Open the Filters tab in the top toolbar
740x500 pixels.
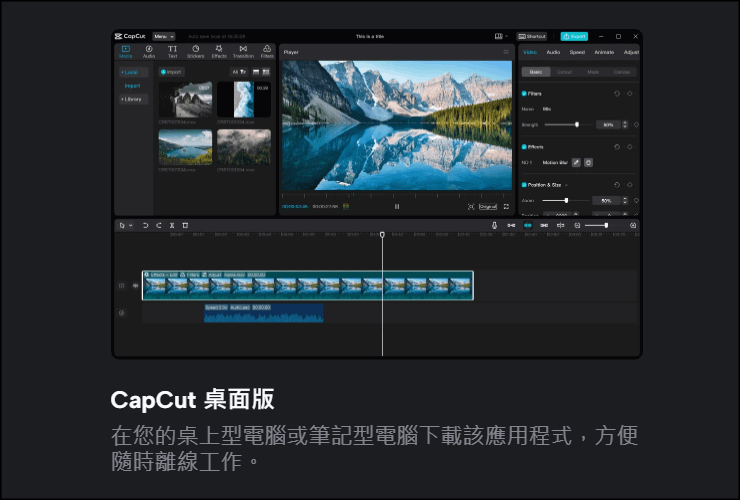click(267, 51)
